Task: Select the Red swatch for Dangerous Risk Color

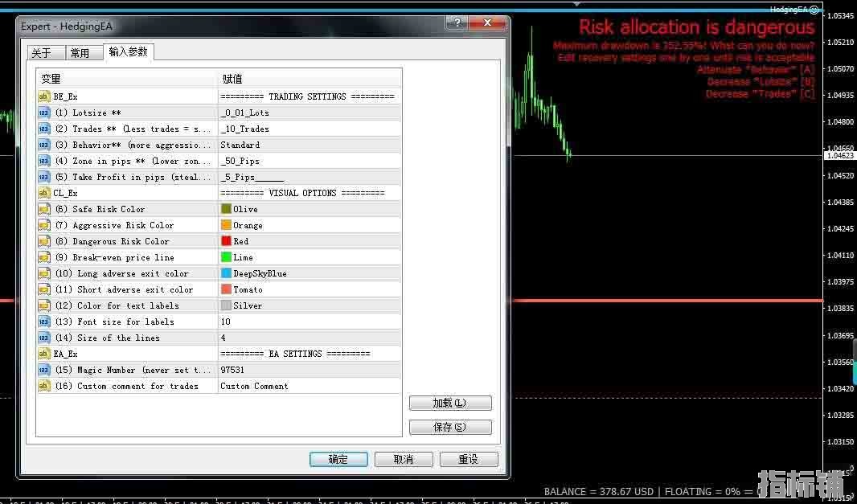Action: coord(226,241)
